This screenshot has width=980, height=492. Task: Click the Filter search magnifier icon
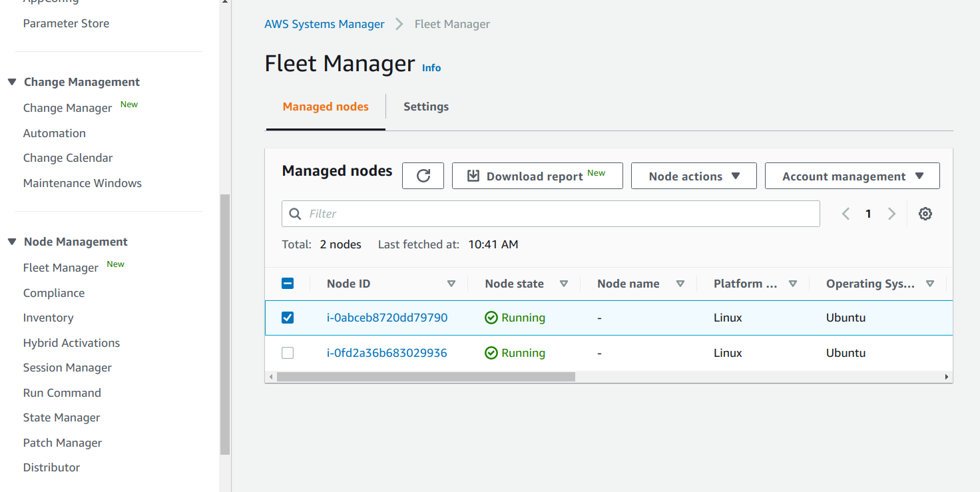coord(296,214)
